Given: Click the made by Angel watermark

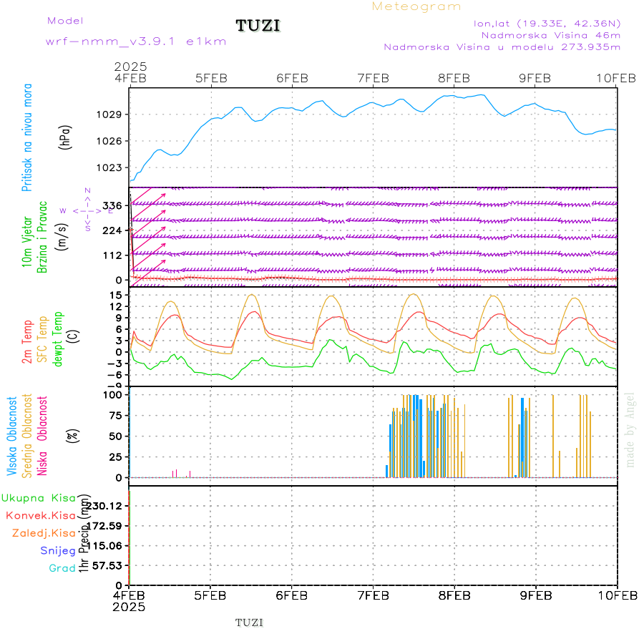Looking at the screenshot, I should (630, 430).
